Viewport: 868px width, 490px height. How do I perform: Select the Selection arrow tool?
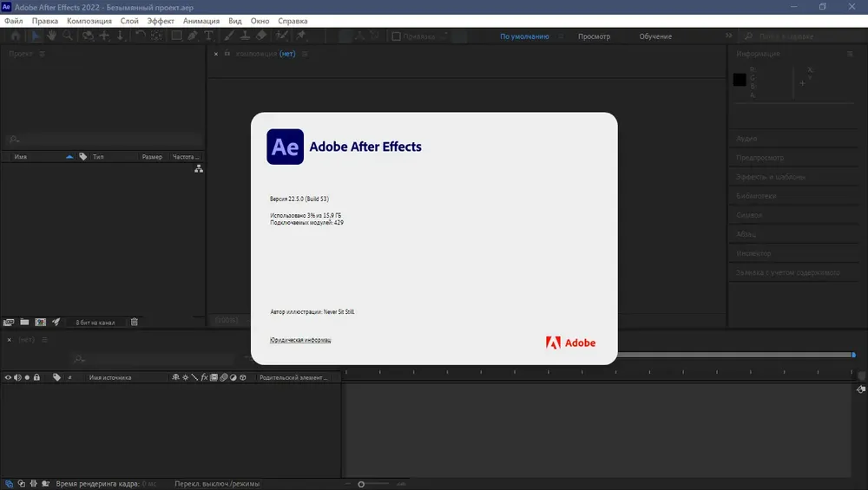36,36
